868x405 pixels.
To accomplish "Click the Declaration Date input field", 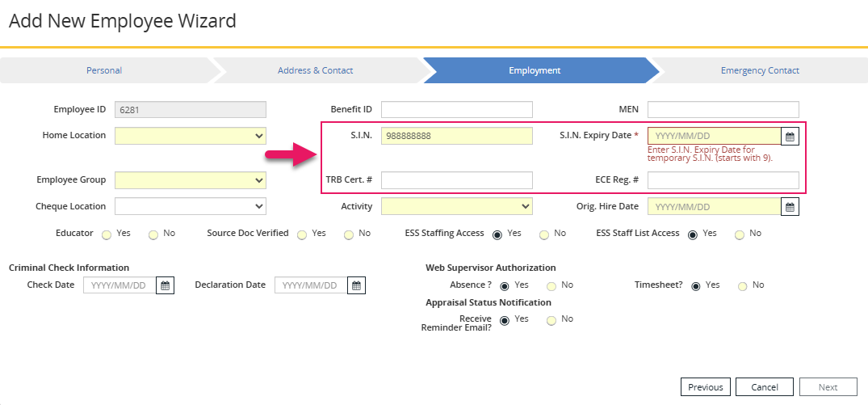I will [311, 285].
